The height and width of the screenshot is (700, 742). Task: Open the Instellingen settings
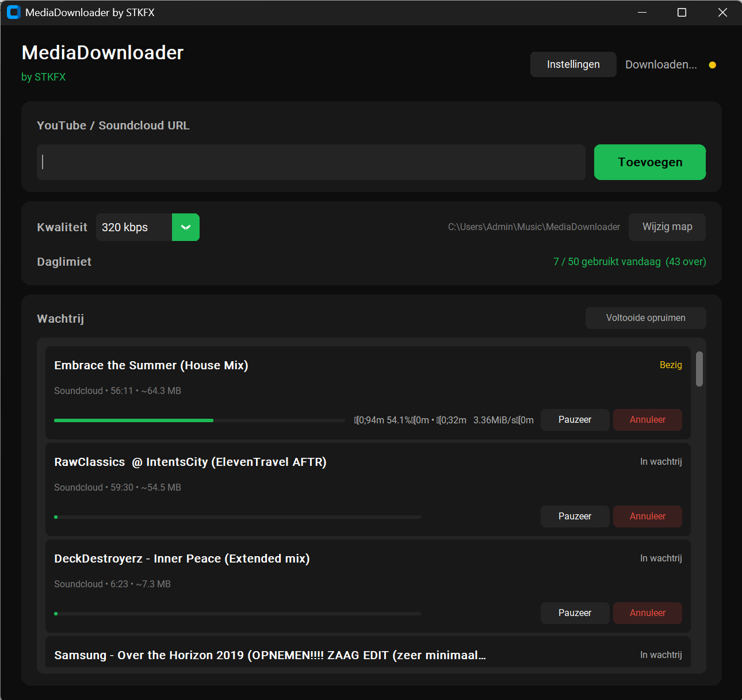click(x=573, y=64)
